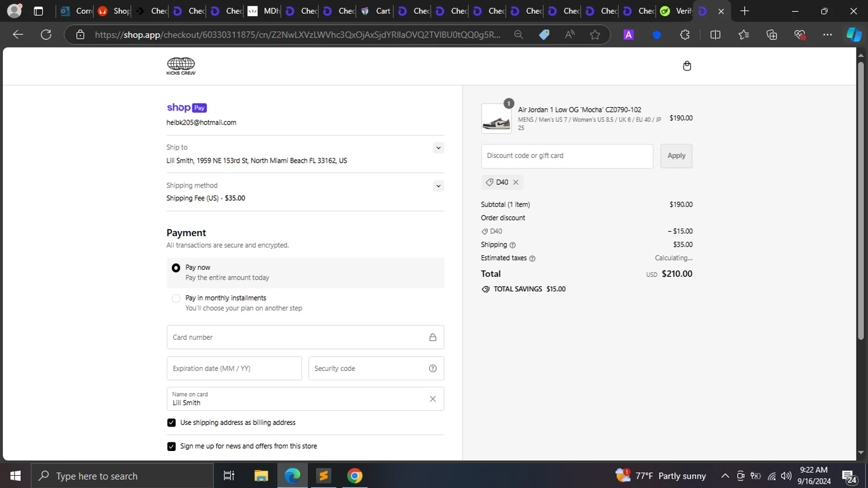
Task: Start Read aloud from address bar
Action: (570, 35)
